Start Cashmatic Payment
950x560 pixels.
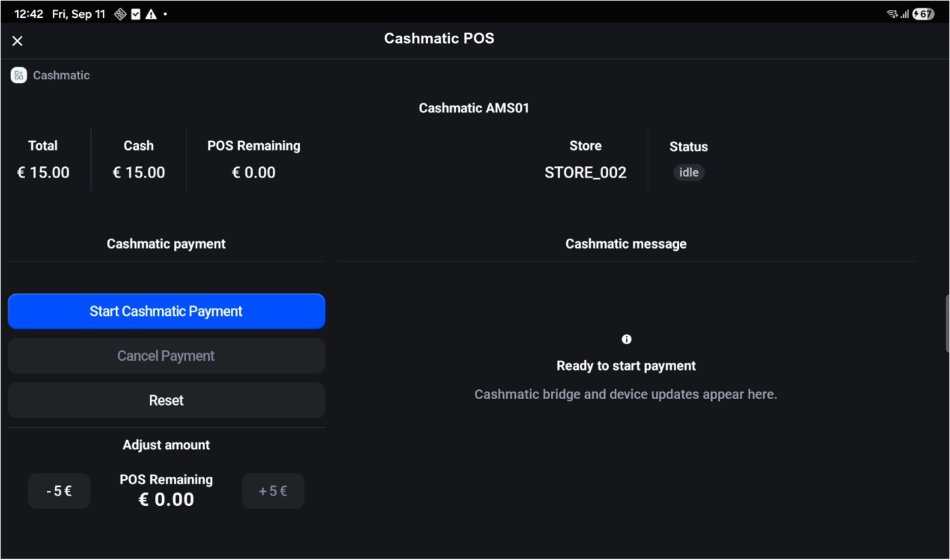click(166, 311)
